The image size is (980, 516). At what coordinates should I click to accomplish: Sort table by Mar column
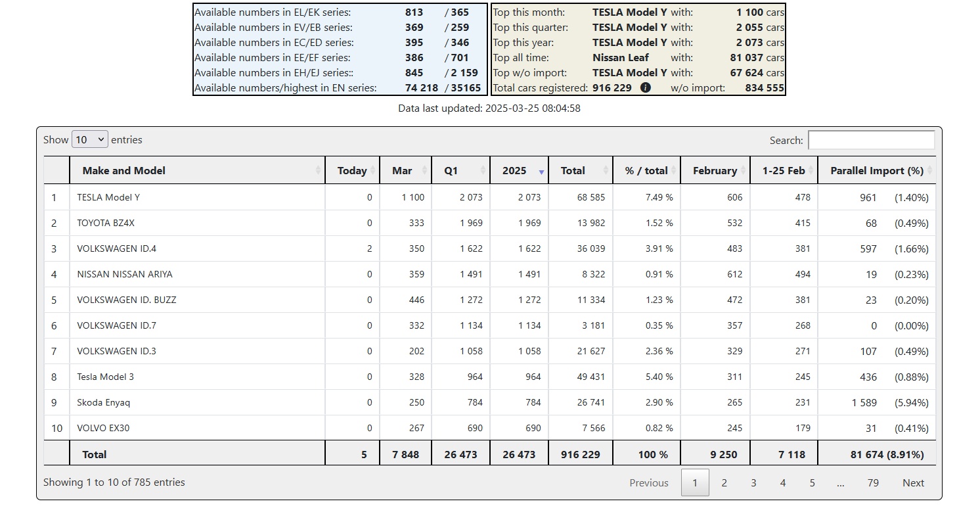click(405, 170)
